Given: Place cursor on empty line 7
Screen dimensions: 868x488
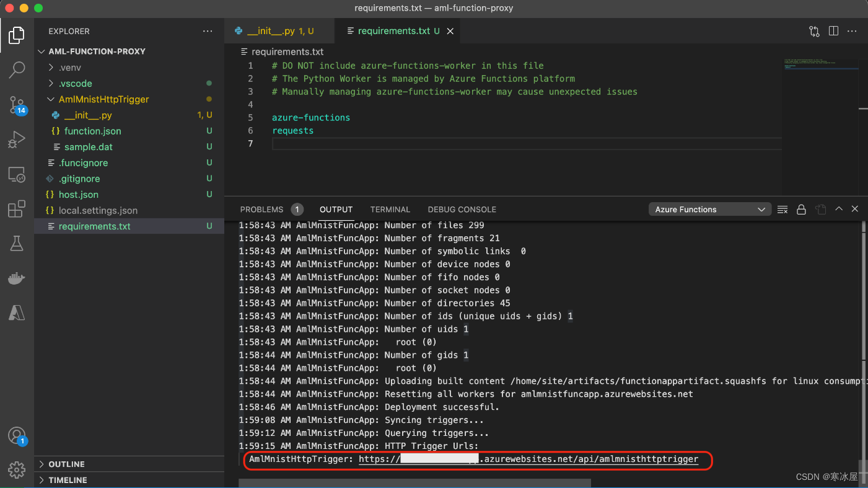Looking at the screenshot, I should (x=527, y=144).
